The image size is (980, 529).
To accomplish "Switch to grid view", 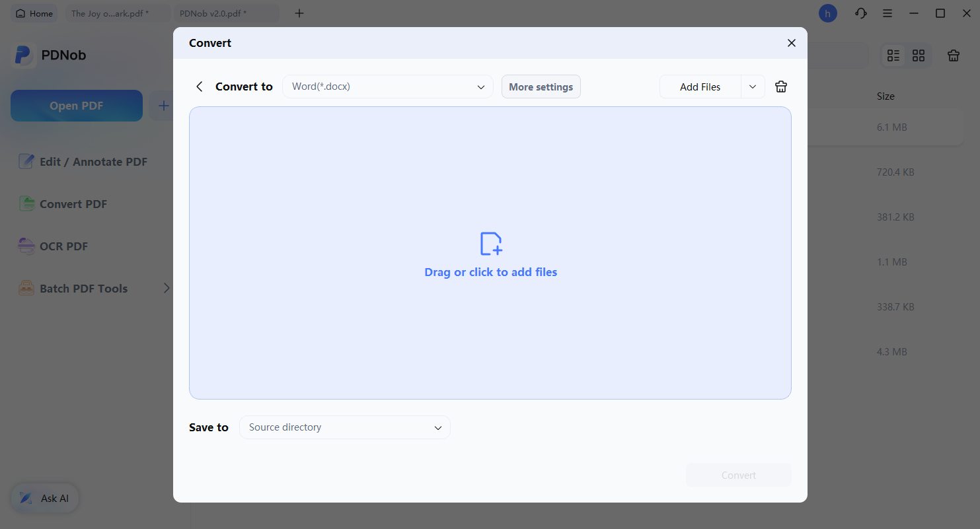I will pos(919,55).
